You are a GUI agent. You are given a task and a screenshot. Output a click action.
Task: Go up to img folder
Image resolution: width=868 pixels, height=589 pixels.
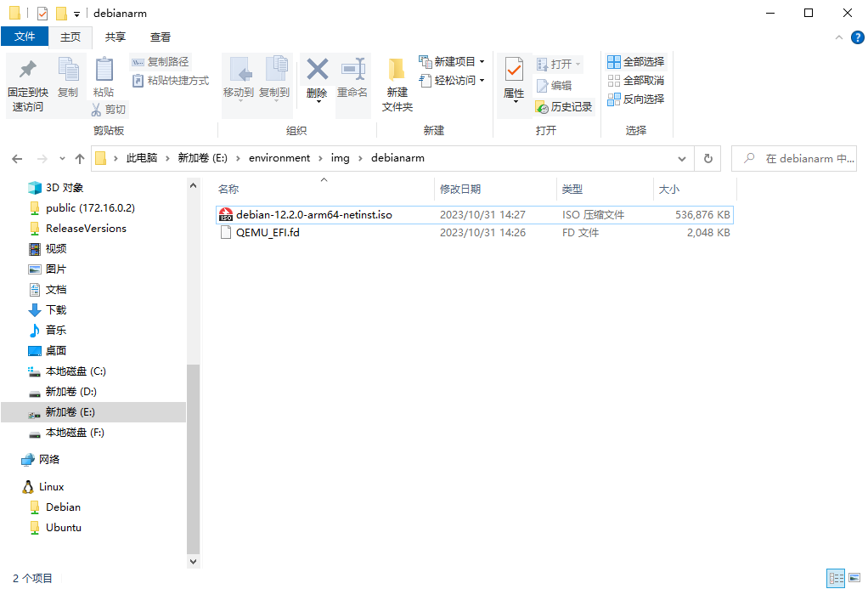coord(80,159)
